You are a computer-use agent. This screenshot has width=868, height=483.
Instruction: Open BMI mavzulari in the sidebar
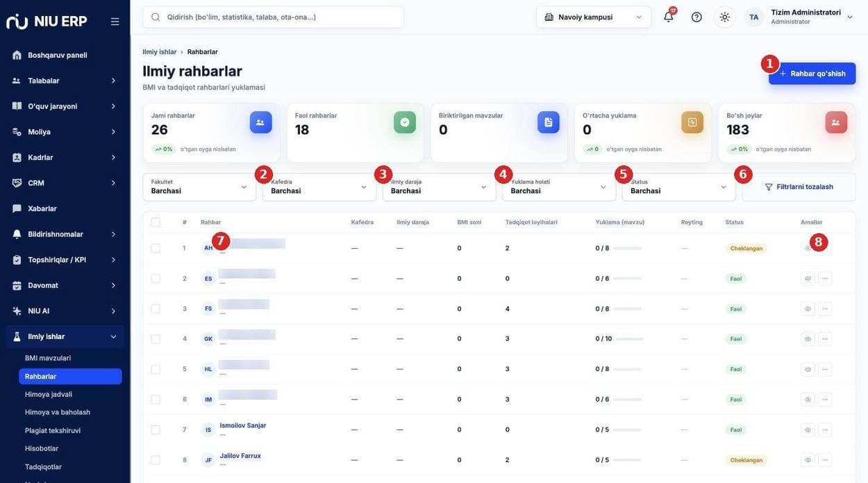[48, 358]
